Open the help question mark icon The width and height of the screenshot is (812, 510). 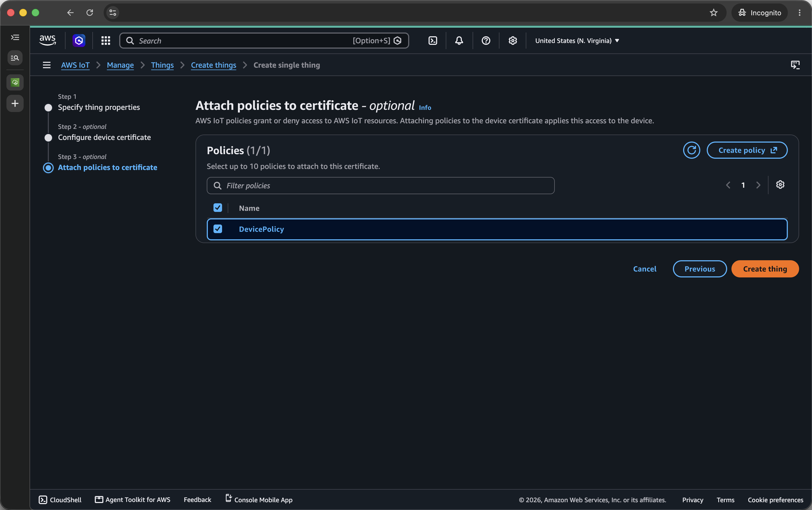pos(486,41)
